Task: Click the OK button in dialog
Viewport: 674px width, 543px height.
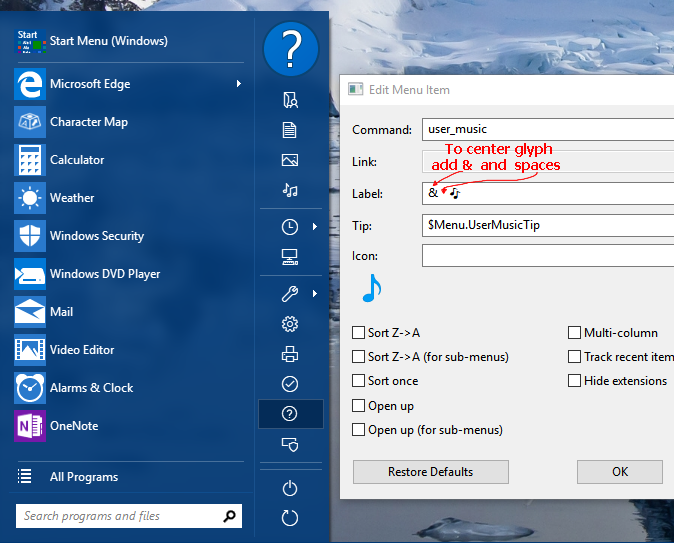Action: [620, 472]
